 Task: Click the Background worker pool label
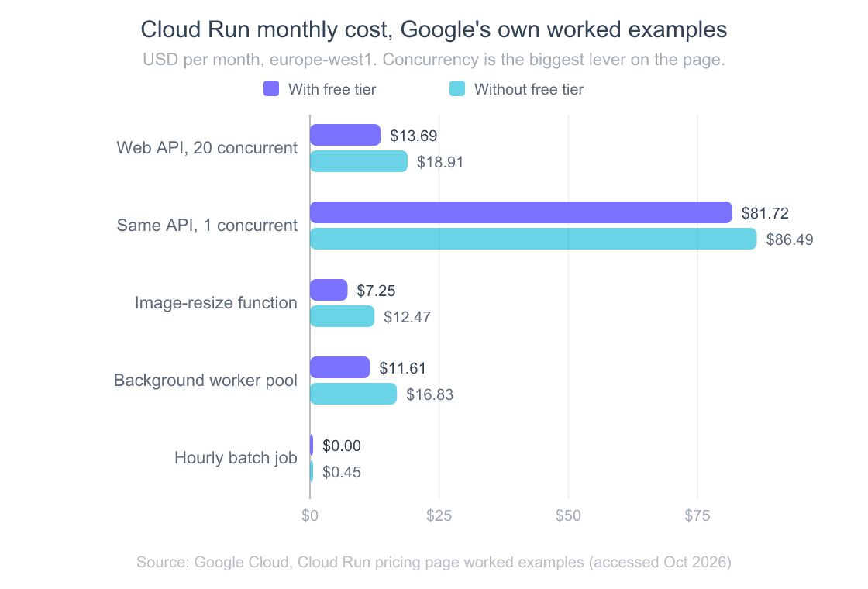point(205,381)
